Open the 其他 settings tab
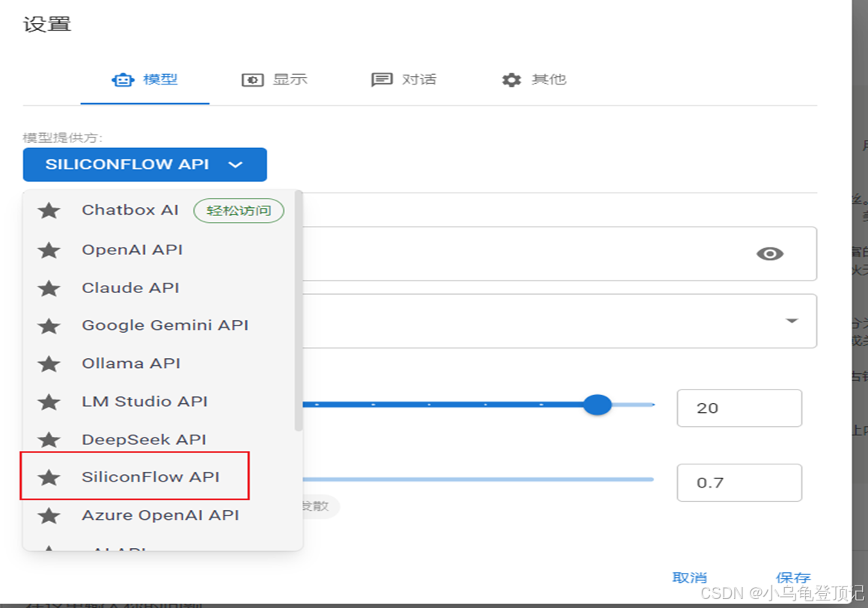 tap(534, 80)
